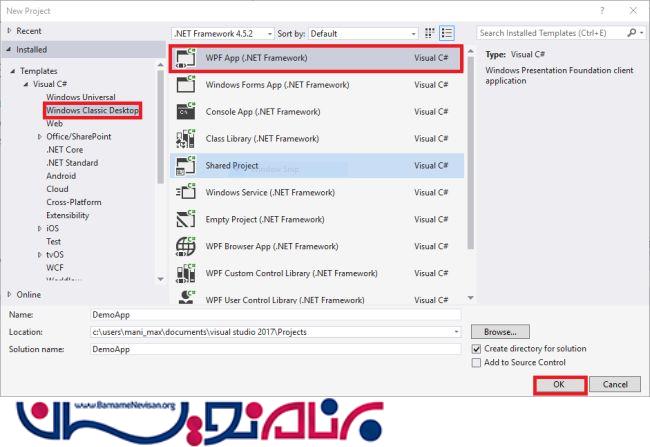Viewport: 650px width, 447px height.
Task: Toggle Create directory for solution checkbox
Action: [476, 349]
